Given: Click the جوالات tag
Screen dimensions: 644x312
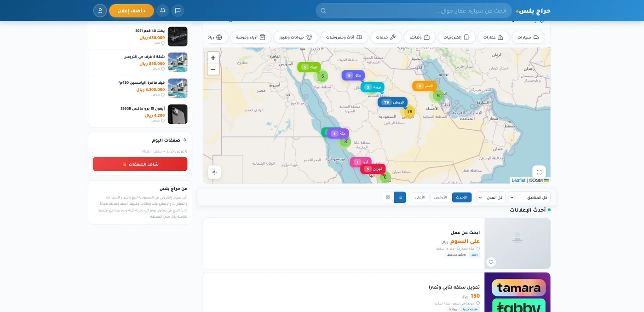Looking at the screenshot, I should (453, 309).
